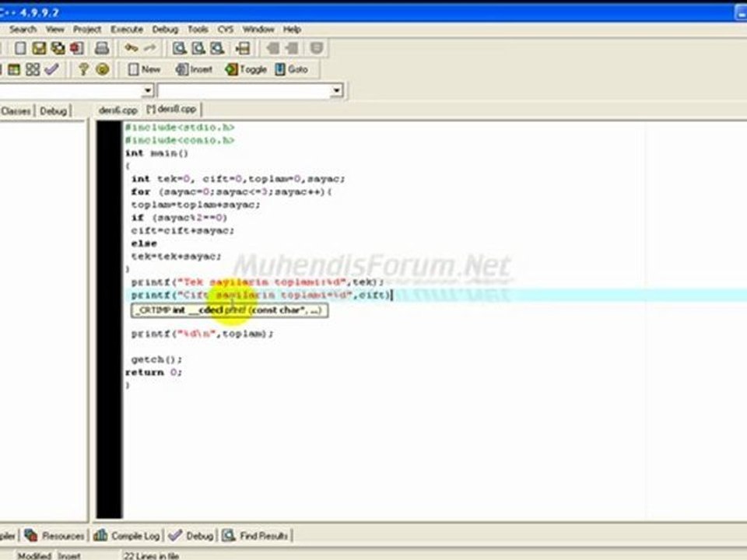747x560 pixels.
Task: Open the Help menu
Action: 292,30
